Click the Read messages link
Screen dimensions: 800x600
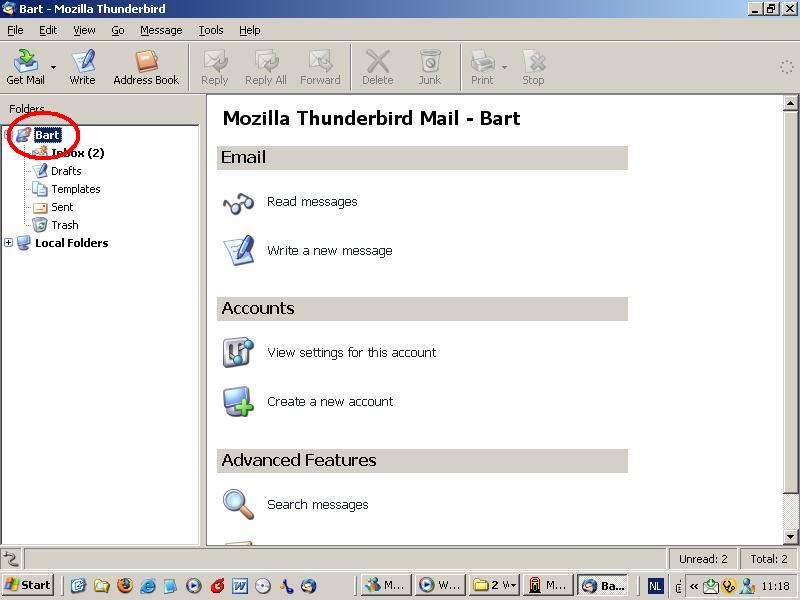pos(312,202)
